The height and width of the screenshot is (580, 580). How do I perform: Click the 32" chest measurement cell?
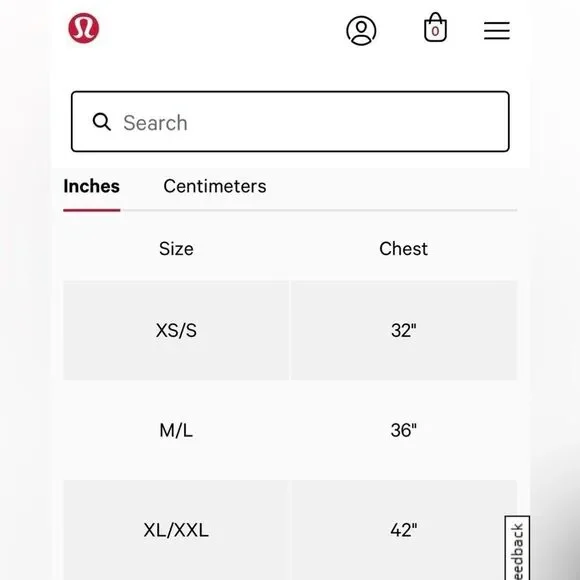point(404,330)
